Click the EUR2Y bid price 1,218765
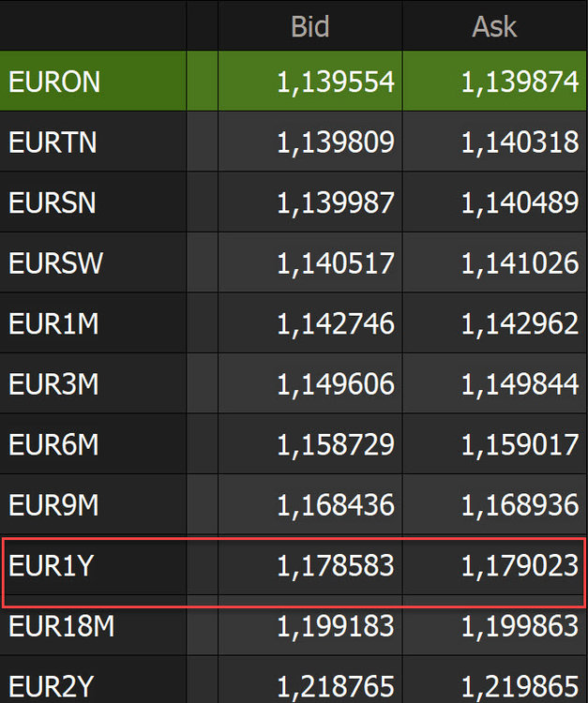Image resolution: width=588 pixels, height=703 pixels. coord(335,686)
